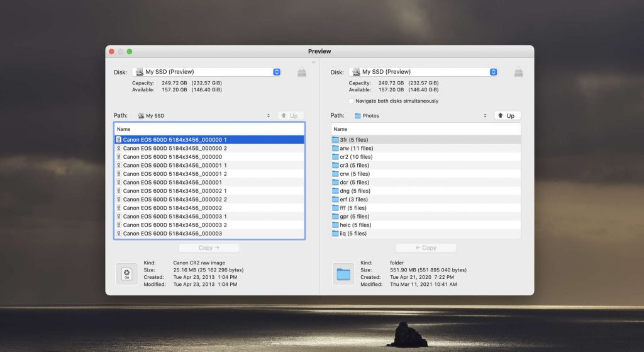Select the arw (11 files) folder
Image resolution: width=644 pixels, height=352 pixels.
point(356,148)
